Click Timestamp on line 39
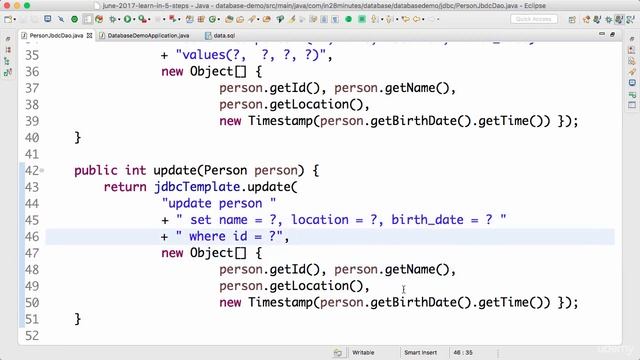 (x=280, y=121)
